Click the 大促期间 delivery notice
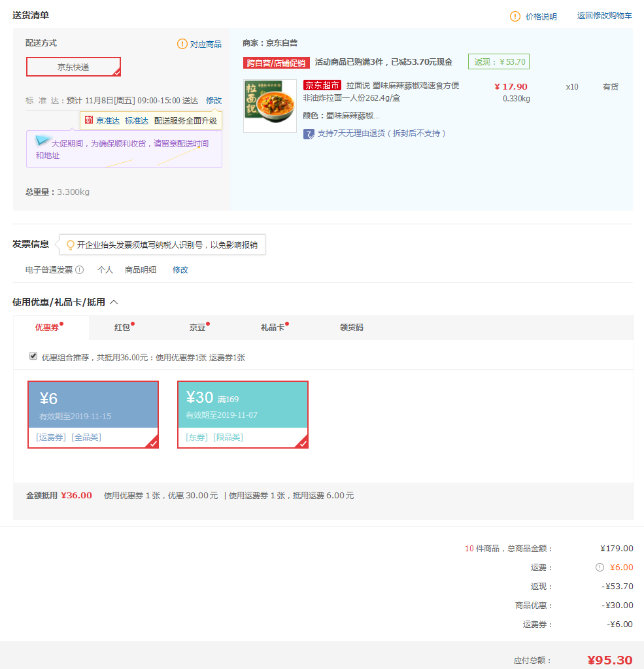This screenshot has height=669, width=644. pyautogui.click(x=124, y=149)
